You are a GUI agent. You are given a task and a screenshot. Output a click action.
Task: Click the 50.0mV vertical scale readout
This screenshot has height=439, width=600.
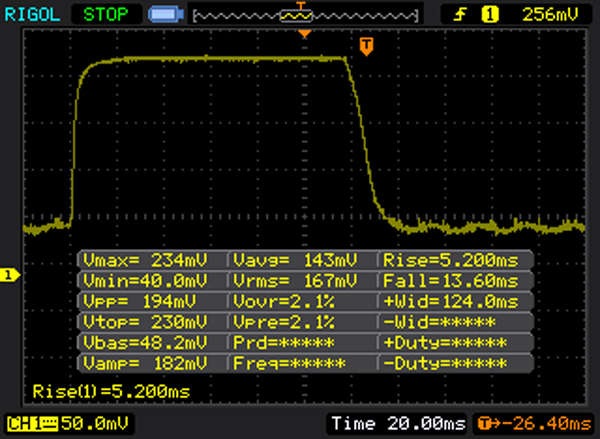95,424
